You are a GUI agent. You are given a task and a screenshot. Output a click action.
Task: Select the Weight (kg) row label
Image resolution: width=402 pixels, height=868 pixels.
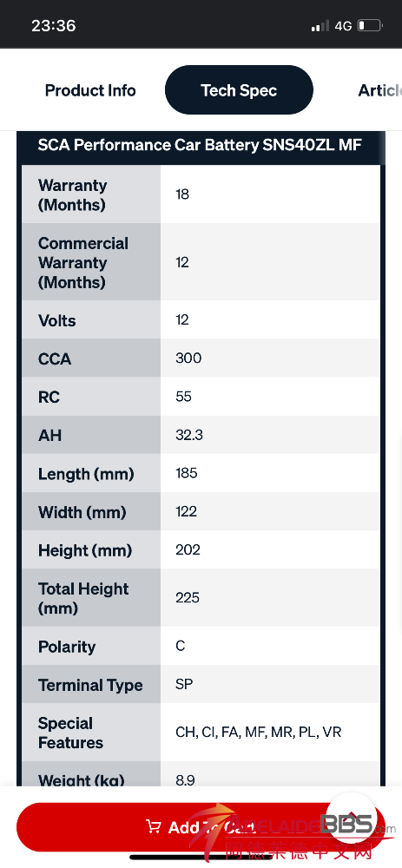click(82, 779)
